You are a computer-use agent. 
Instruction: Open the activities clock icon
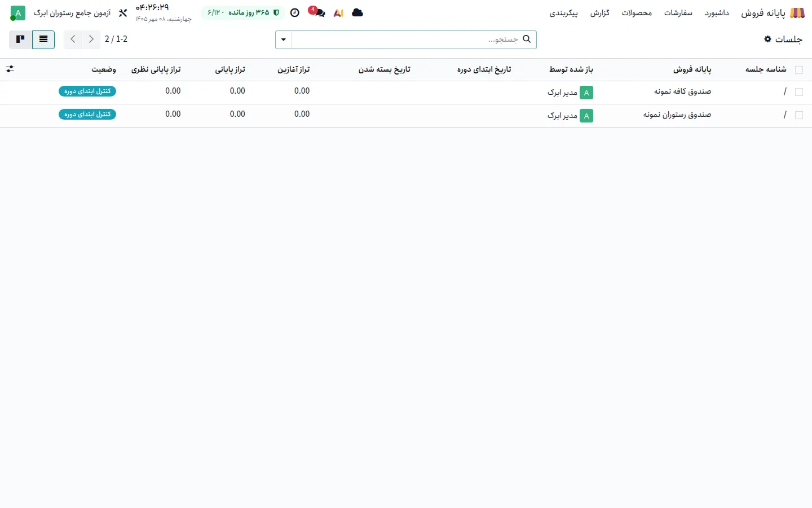[295, 12]
